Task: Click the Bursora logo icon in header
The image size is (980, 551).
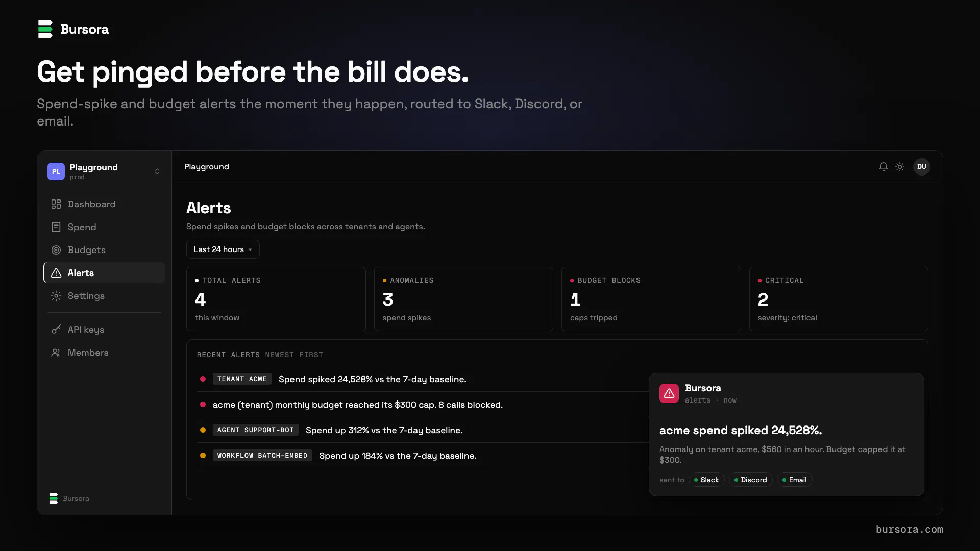Action: click(45, 29)
